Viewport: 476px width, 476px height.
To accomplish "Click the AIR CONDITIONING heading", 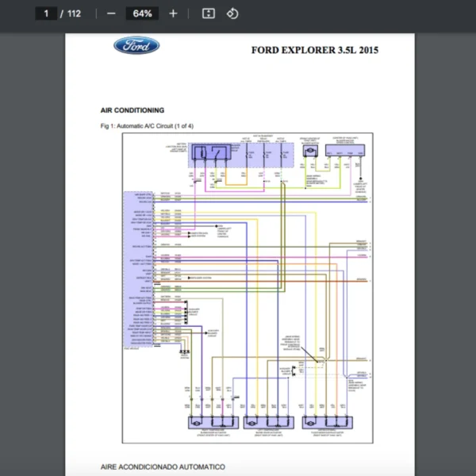I will (132, 110).
